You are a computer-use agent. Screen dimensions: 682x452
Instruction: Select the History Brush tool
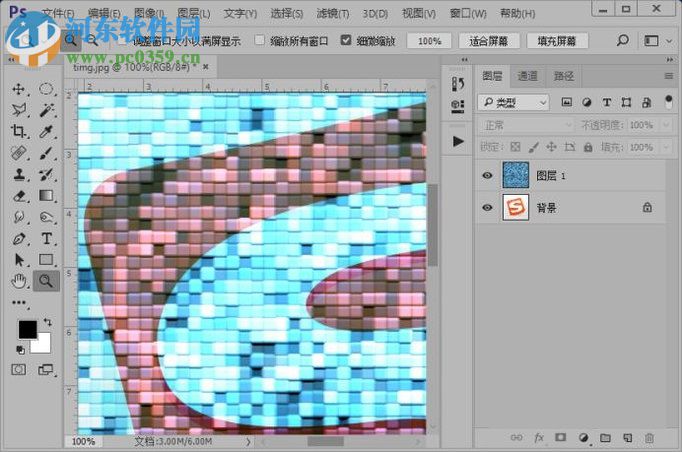pyautogui.click(x=46, y=174)
